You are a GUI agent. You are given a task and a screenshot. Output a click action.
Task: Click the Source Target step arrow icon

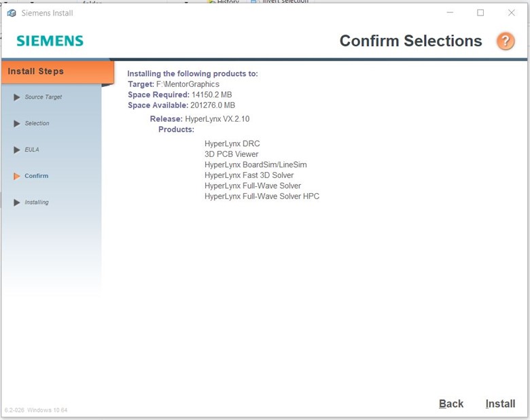point(16,97)
